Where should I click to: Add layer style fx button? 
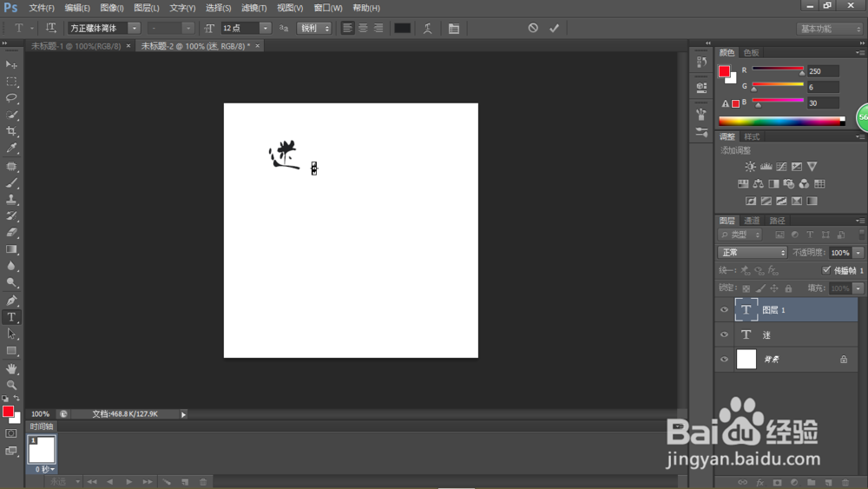(x=760, y=482)
